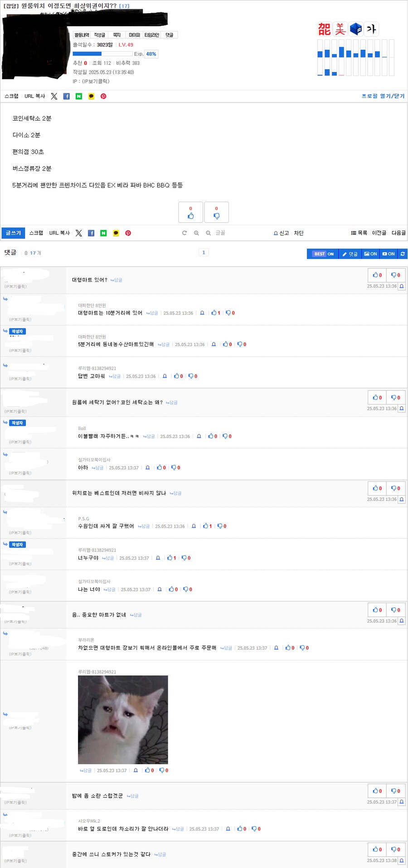
Task: Pinterest share icon in the 글쓰기 toolbar
Action: point(128,233)
